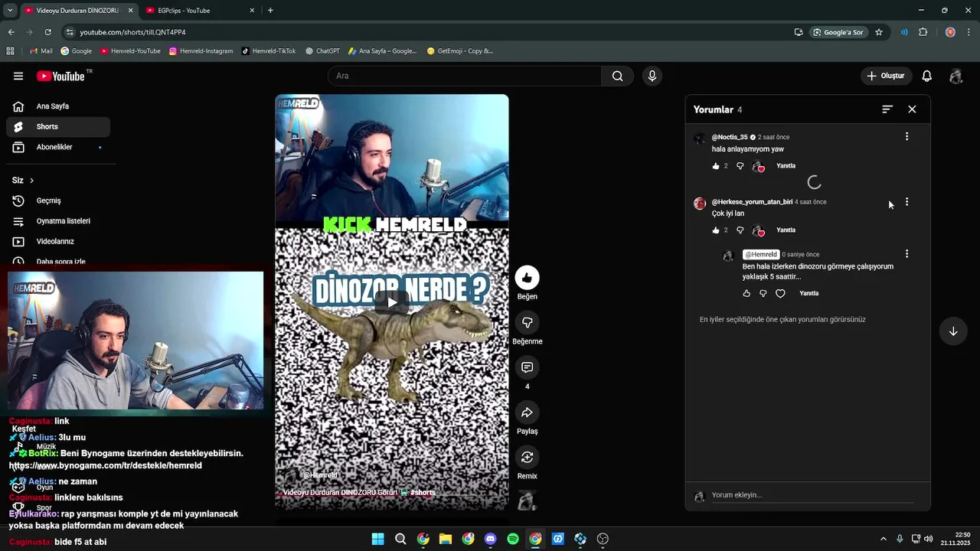Reply to Herkese_yorum_atan_biri with Yanıtla
This screenshot has width=980, height=551.
point(786,230)
